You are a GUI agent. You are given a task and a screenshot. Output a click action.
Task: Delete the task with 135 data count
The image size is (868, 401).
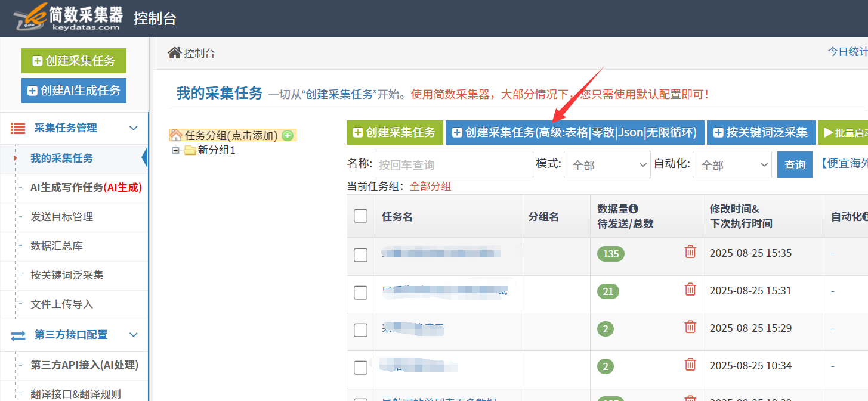coord(690,251)
